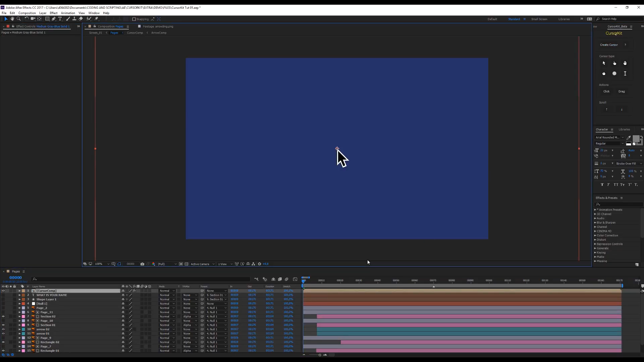644x362 pixels.
Task: Toggle Faux Bold in Character panel
Action: (x=602, y=185)
